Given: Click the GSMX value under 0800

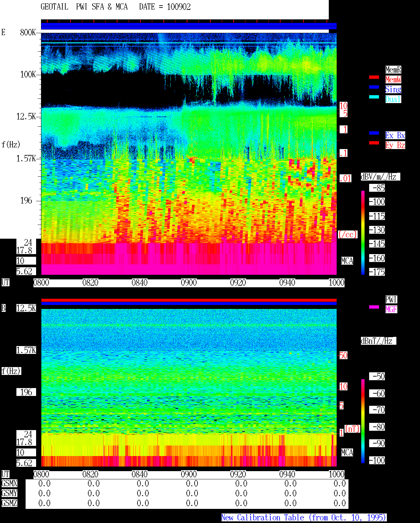Looking at the screenshot, I should click(44, 483).
